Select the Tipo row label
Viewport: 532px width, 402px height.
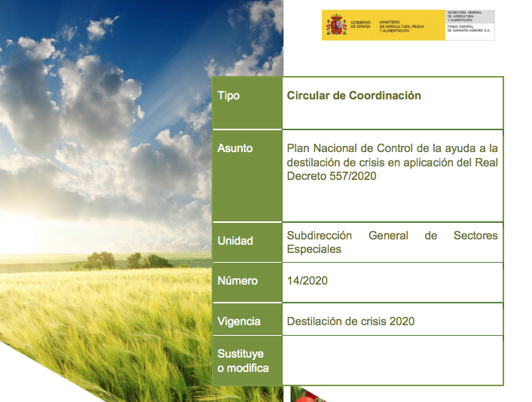[228, 96]
